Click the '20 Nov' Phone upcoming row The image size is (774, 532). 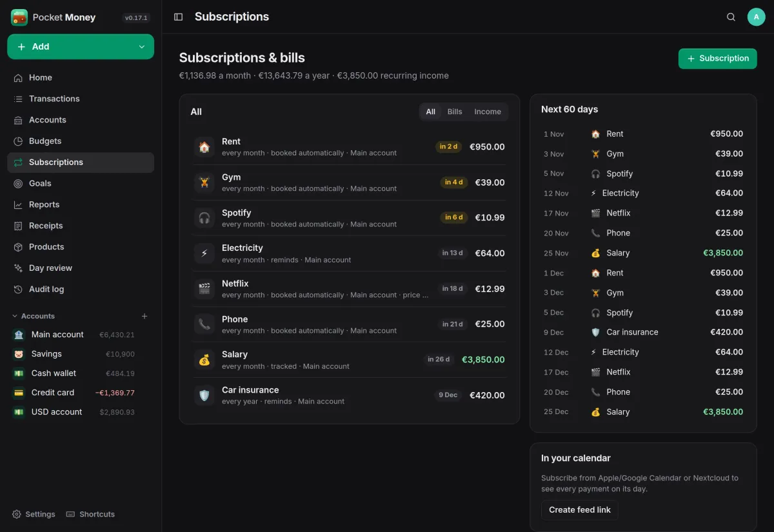tap(643, 233)
